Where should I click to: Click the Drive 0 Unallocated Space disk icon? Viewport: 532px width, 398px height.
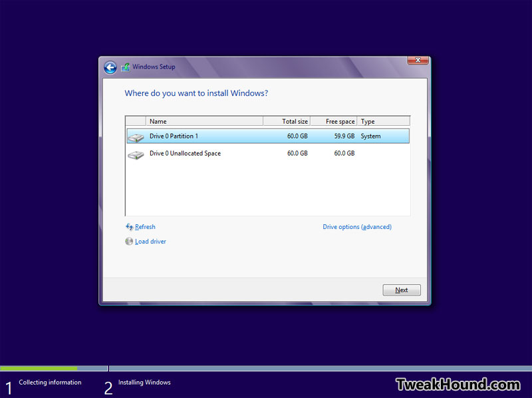click(x=136, y=155)
